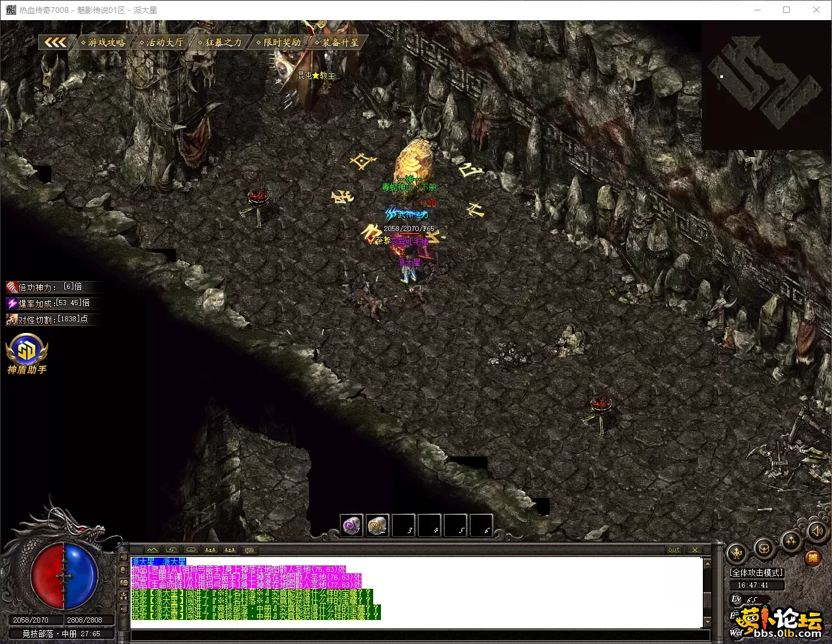Use the purple scroll in quick slot 1
The image size is (832, 644).
[352, 525]
